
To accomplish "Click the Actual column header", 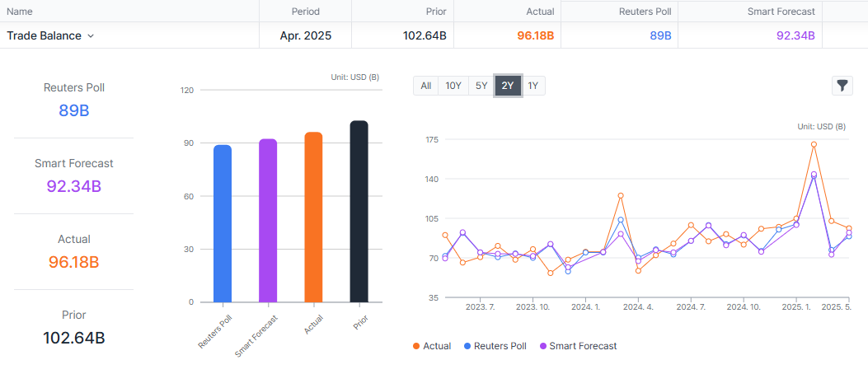I will pyautogui.click(x=540, y=12).
